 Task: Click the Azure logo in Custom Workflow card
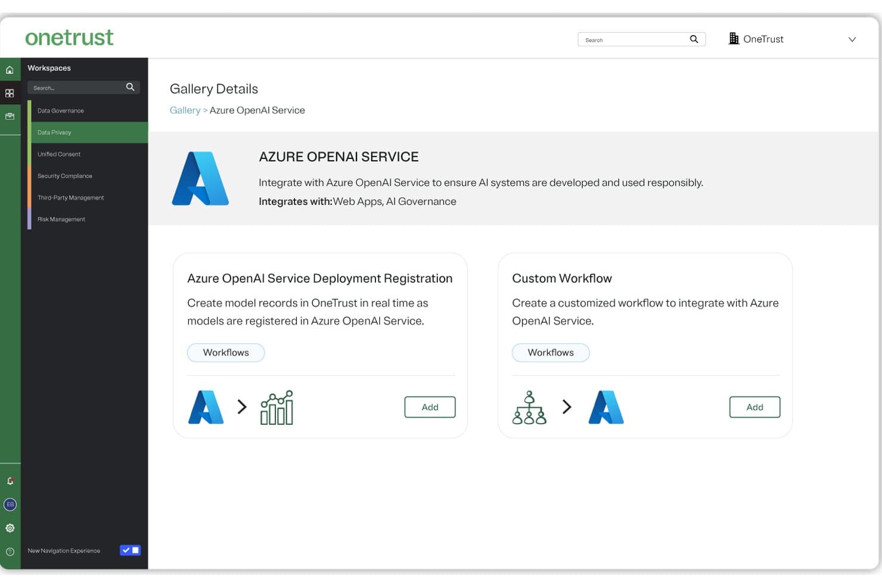click(x=606, y=407)
